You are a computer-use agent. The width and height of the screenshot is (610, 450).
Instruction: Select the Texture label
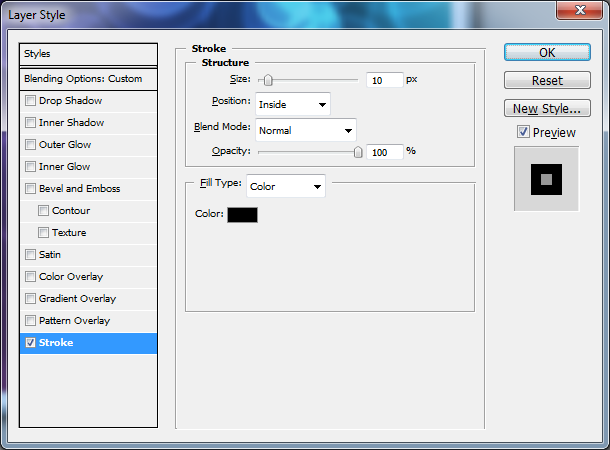pyautogui.click(x=69, y=233)
